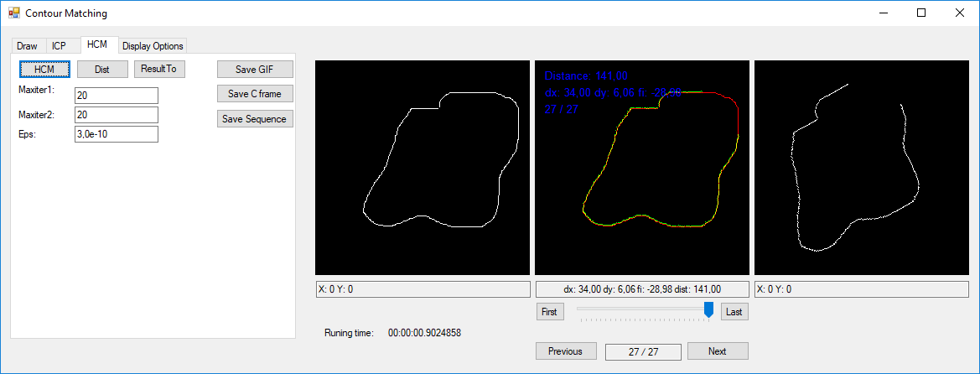
Task: Focus the Maxiter1 input field
Action: pos(116,96)
